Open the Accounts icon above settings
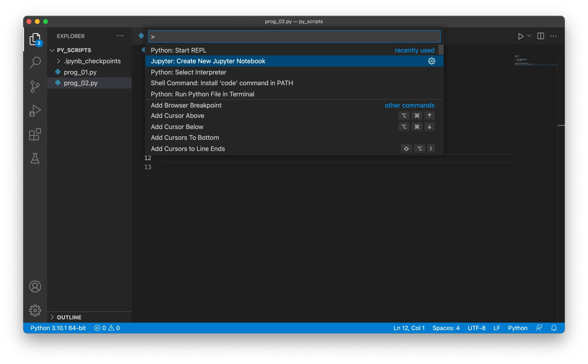Image resolution: width=588 pixels, height=364 pixels. point(35,286)
